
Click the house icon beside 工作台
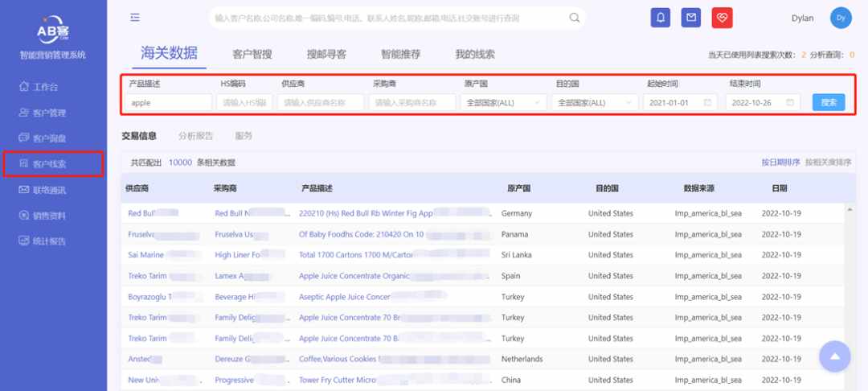click(23, 86)
